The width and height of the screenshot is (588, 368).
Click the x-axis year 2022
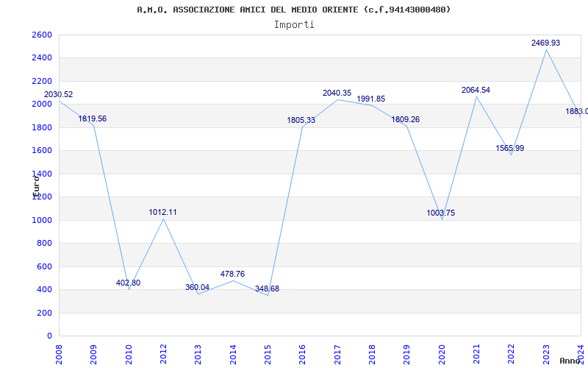tap(512, 354)
